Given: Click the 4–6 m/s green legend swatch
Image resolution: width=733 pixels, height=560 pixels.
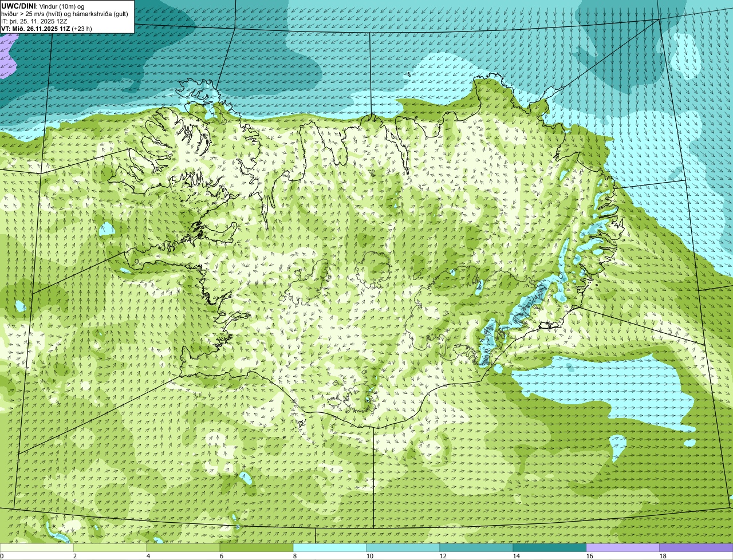Looking at the screenshot, I should pyautogui.click(x=183, y=548).
